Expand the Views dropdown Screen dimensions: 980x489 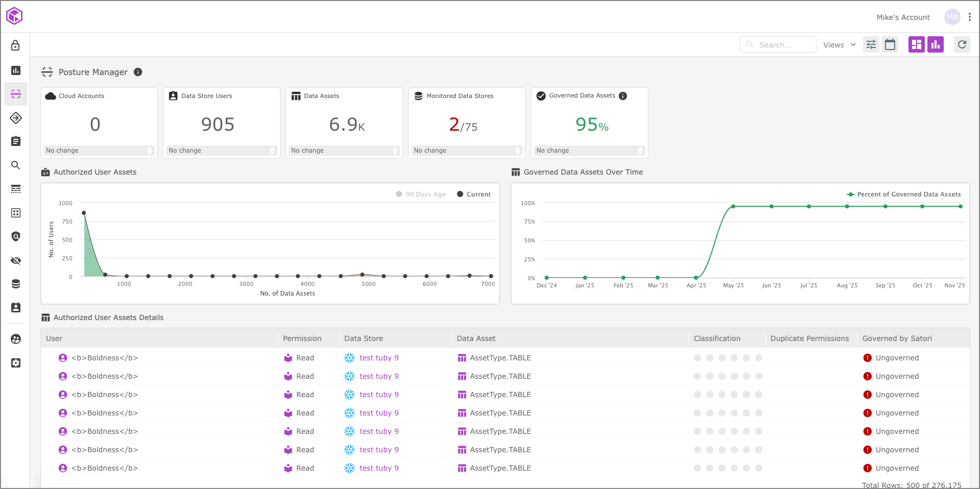(839, 45)
